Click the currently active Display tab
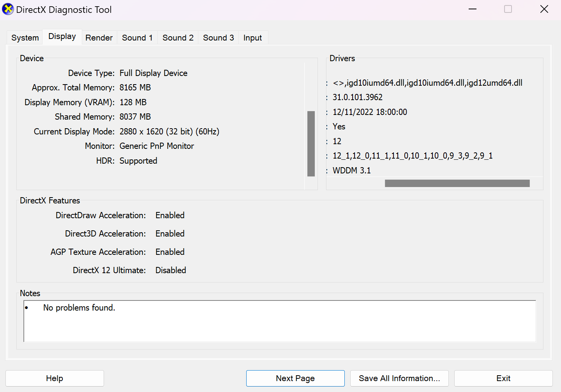561x392 pixels. [62, 36]
